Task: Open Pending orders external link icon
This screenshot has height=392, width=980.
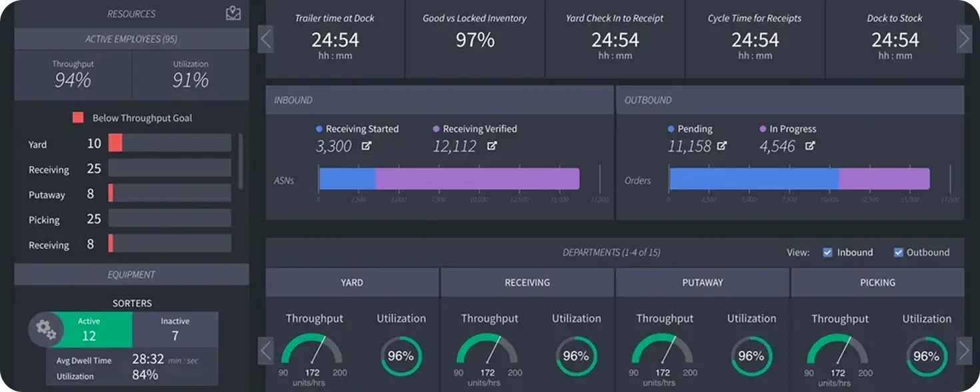Action: (722, 146)
